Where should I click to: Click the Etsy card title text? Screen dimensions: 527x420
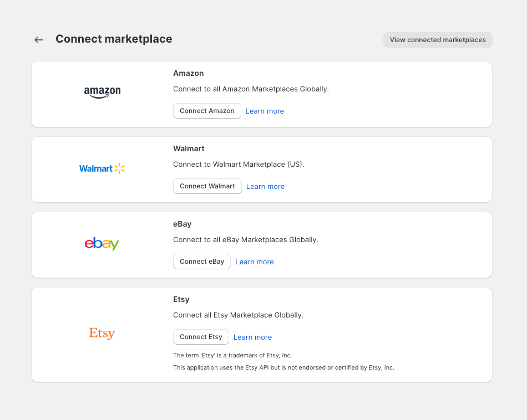coord(181,299)
